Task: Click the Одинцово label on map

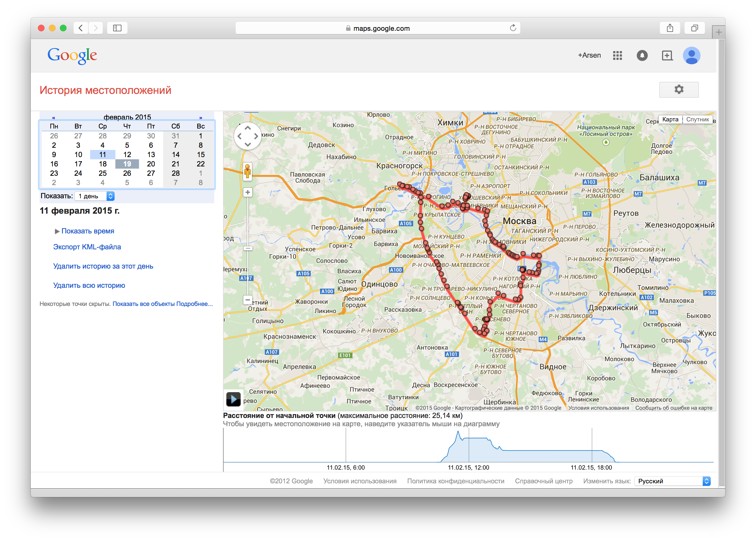Action: [379, 284]
